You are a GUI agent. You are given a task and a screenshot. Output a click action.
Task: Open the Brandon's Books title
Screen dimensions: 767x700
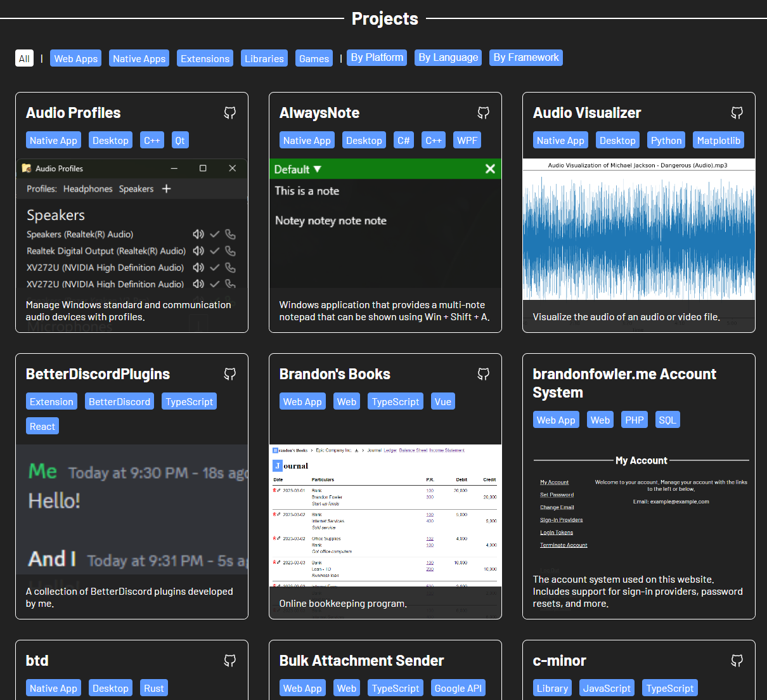[335, 374]
